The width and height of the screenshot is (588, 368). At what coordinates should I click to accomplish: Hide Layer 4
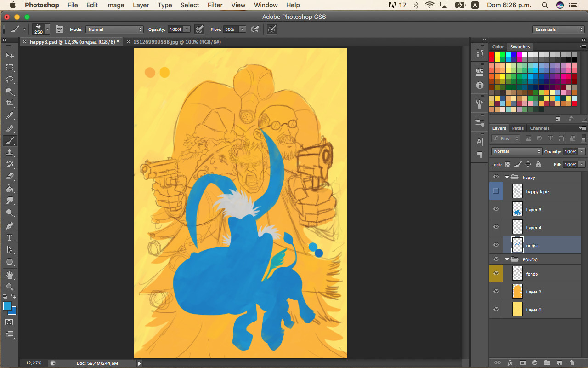tap(496, 227)
